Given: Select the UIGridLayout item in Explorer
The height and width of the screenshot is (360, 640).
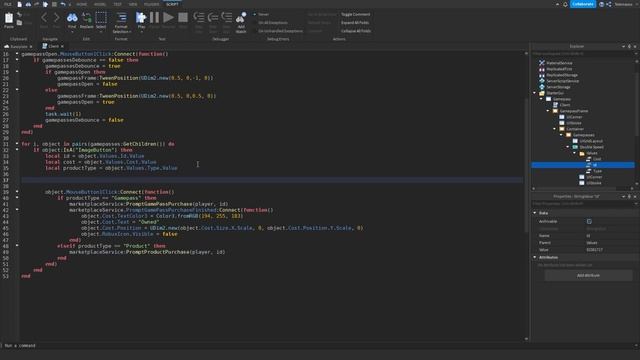Looking at the screenshot, I should pyautogui.click(x=591, y=141).
